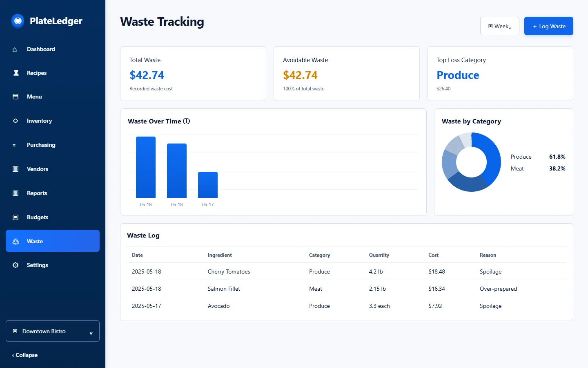Select the Avocado row
This screenshot has width=588, height=368.
(x=347, y=306)
